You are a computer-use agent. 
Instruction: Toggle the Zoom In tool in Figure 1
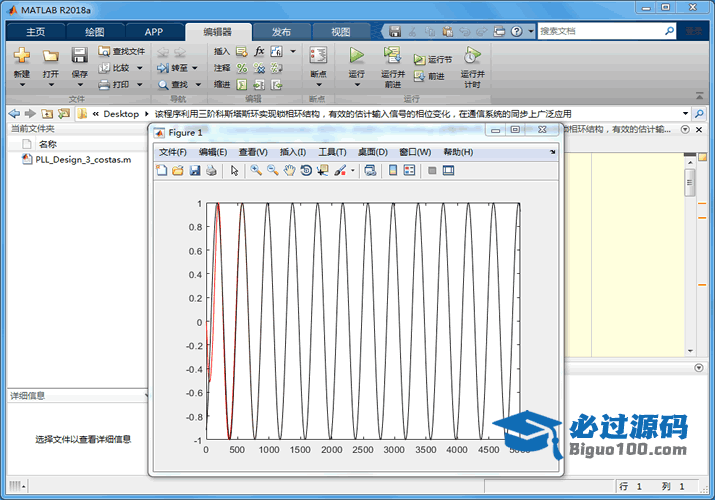click(256, 170)
